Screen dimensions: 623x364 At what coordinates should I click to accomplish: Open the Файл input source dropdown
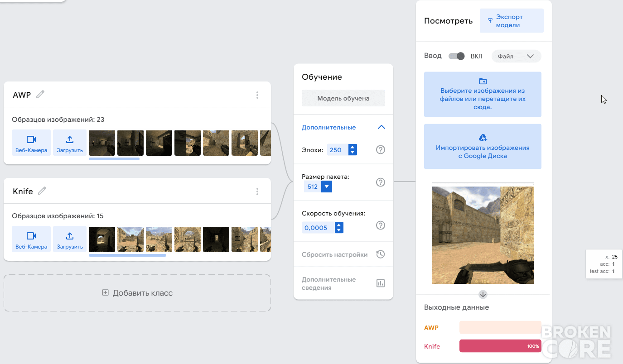(517, 57)
